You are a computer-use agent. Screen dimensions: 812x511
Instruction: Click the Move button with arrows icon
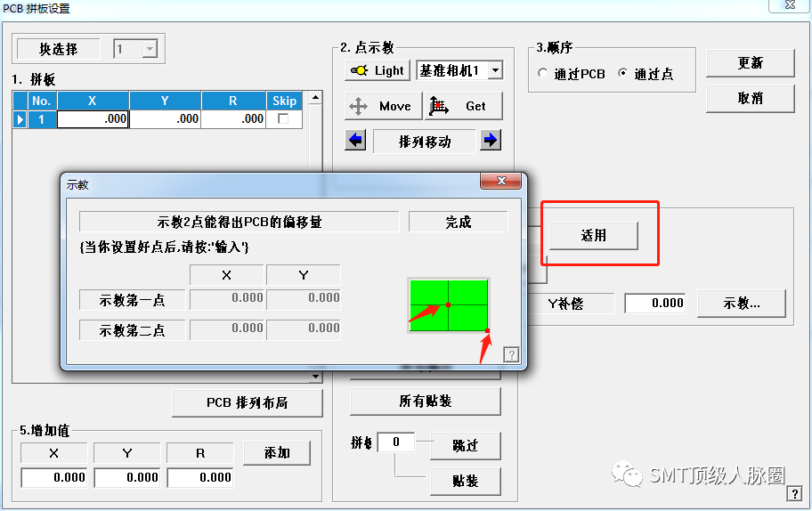380,106
